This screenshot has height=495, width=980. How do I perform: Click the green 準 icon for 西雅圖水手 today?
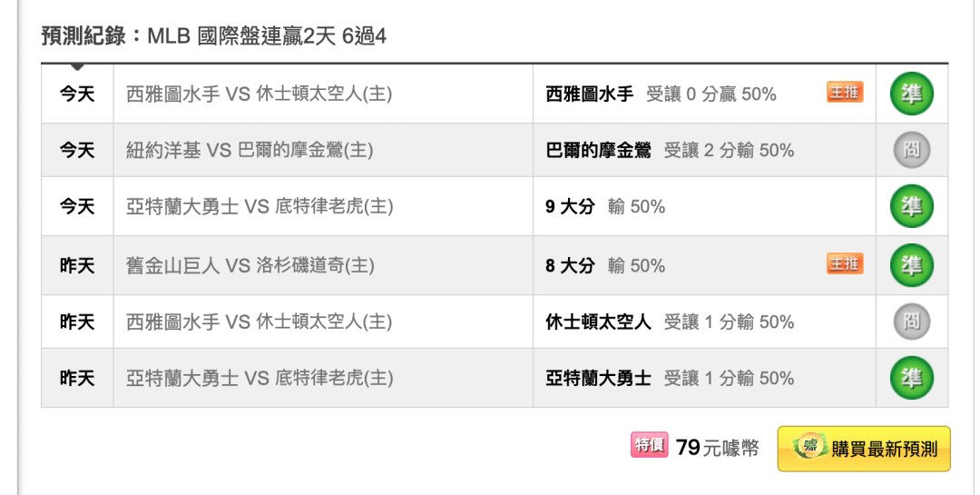(x=911, y=94)
